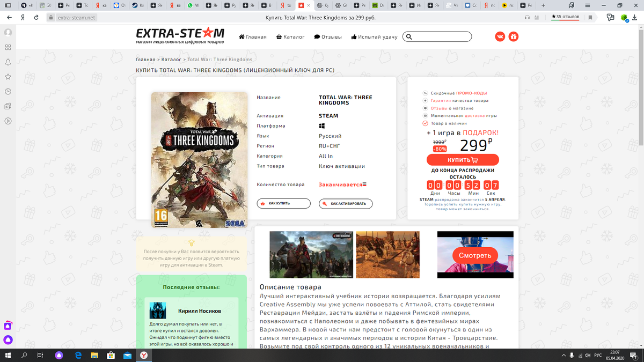Open Task View on the taskbar
Image resolution: width=644 pixels, height=362 pixels.
pyautogui.click(x=40, y=355)
